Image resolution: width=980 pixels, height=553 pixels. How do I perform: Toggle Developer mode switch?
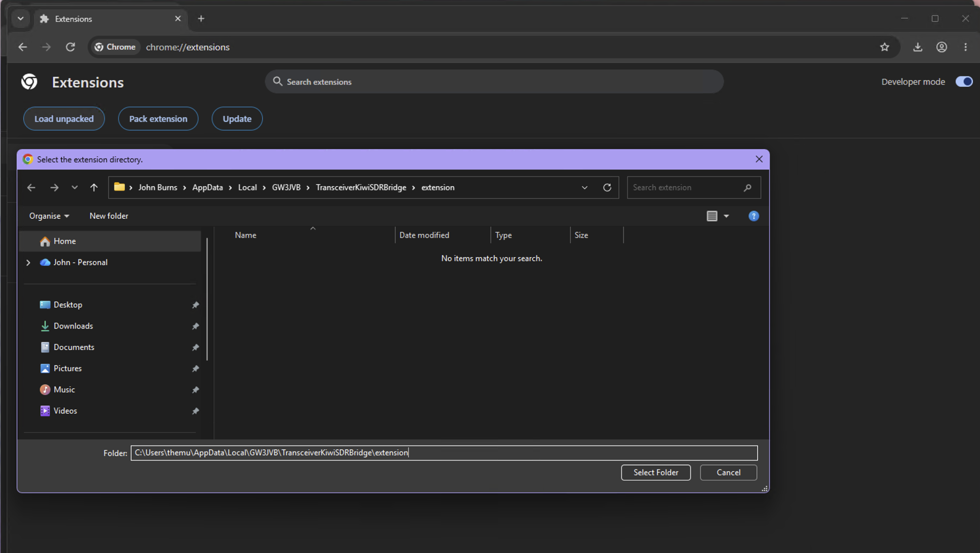click(964, 81)
